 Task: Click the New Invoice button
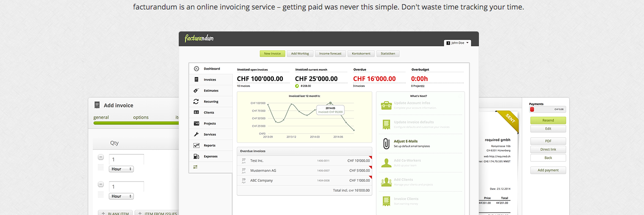[x=272, y=54]
